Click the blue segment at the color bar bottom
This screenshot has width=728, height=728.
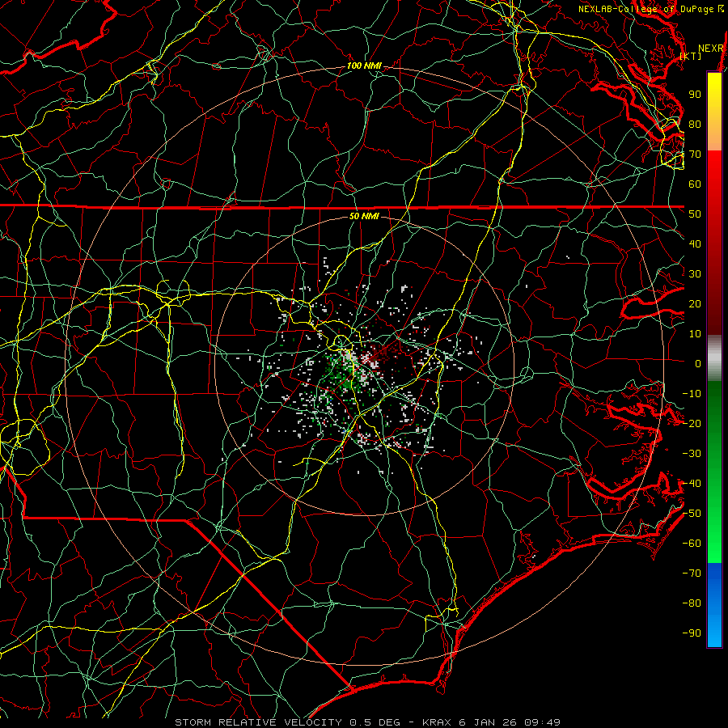tap(714, 605)
